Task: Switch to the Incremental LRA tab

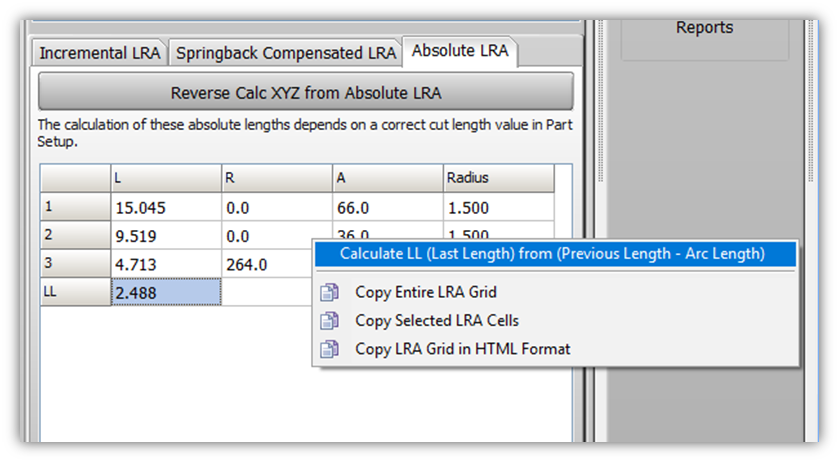Action: click(101, 53)
